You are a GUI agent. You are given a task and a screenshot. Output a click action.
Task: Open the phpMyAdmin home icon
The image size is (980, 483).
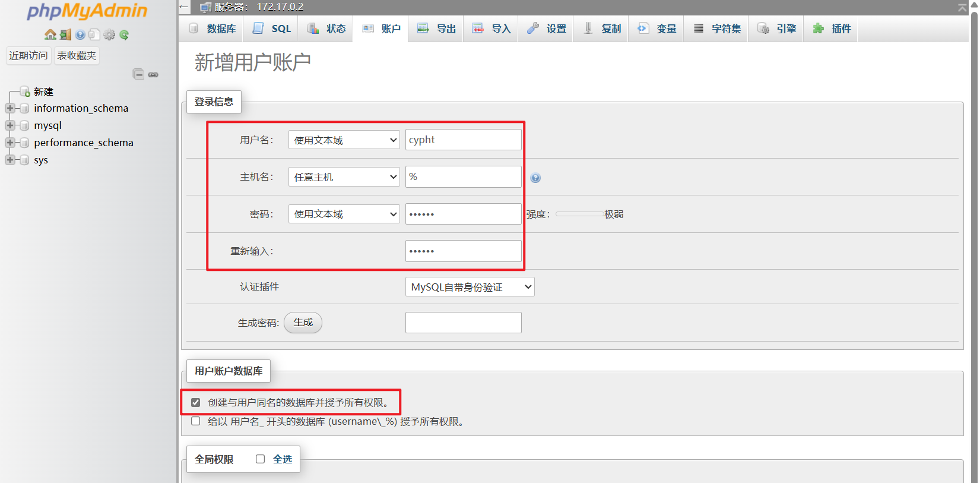click(50, 35)
